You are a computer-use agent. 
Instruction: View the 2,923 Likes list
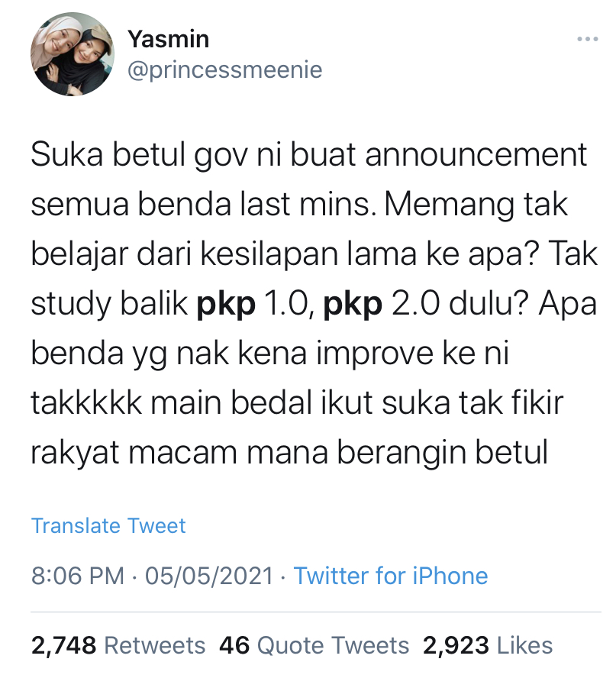click(x=487, y=645)
